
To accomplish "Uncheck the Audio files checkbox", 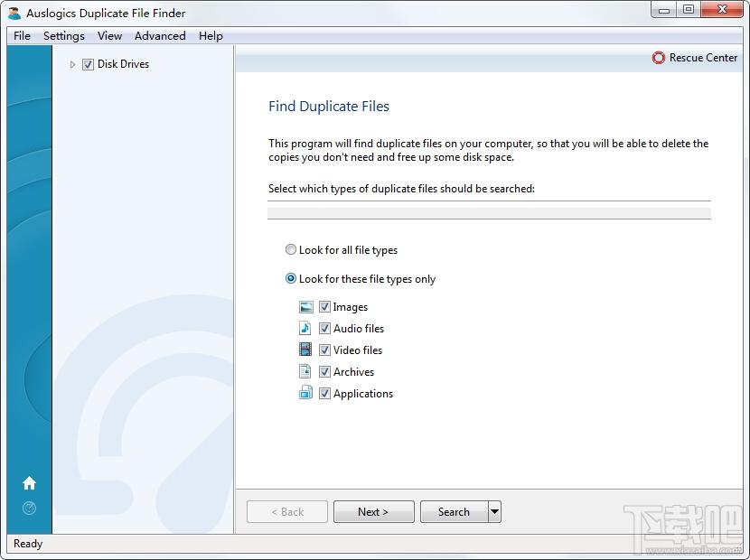I will click(324, 329).
